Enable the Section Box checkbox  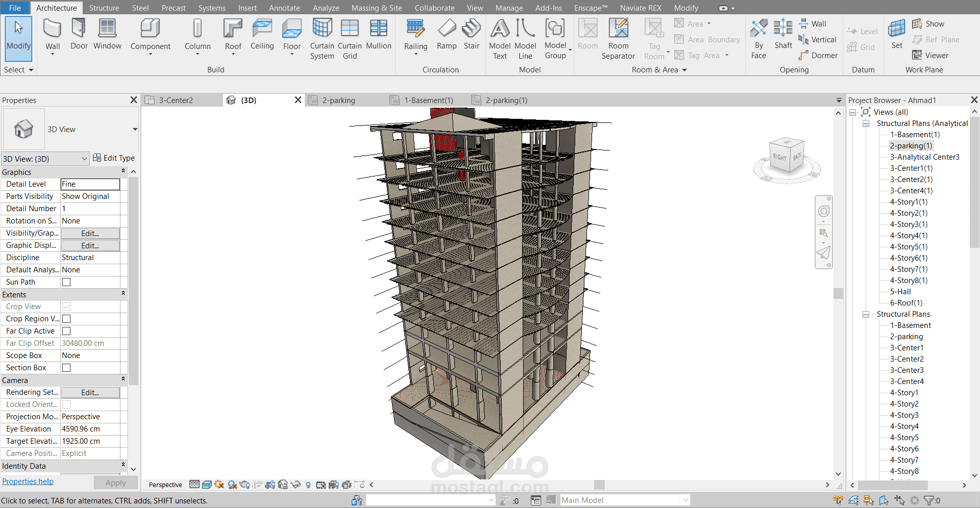tap(66, 367)
